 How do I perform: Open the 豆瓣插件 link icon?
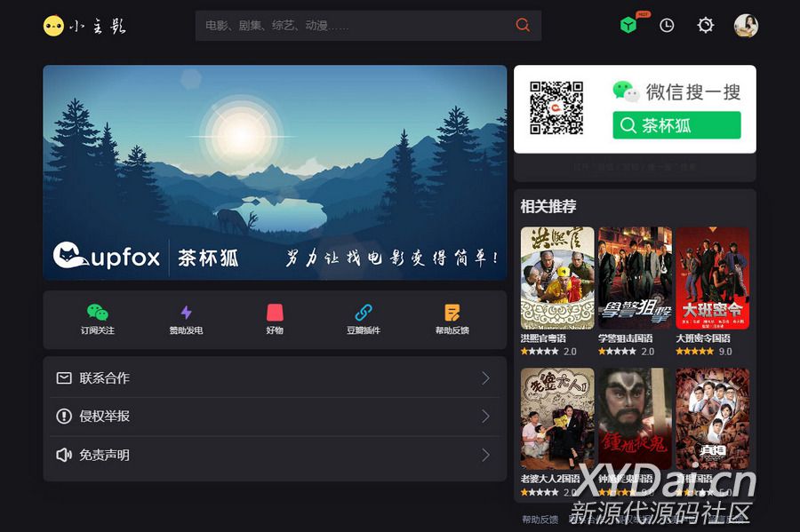[x=363, y=313]
